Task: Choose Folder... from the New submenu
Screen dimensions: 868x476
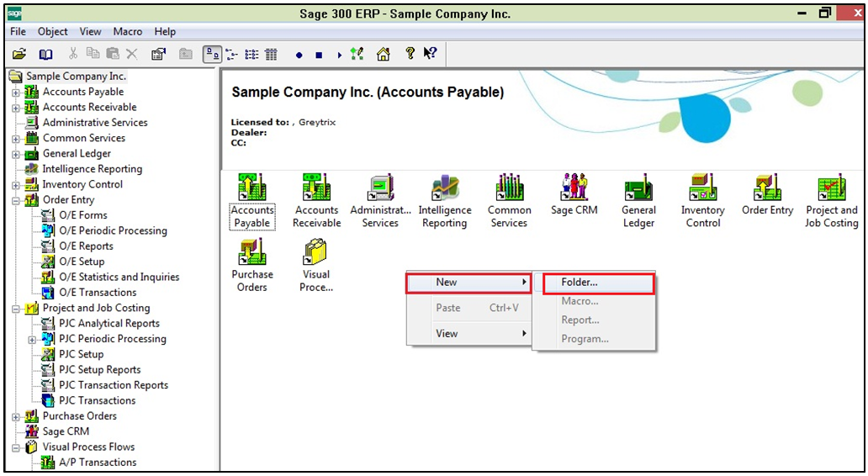Action: pyautogui.click(x=598, y=283)
